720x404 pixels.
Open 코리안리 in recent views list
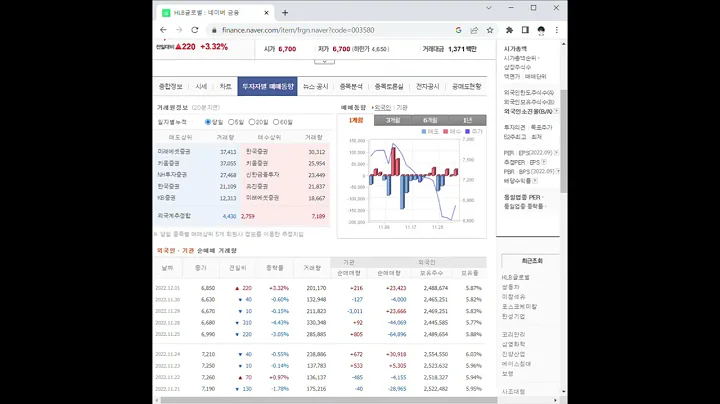513,334
